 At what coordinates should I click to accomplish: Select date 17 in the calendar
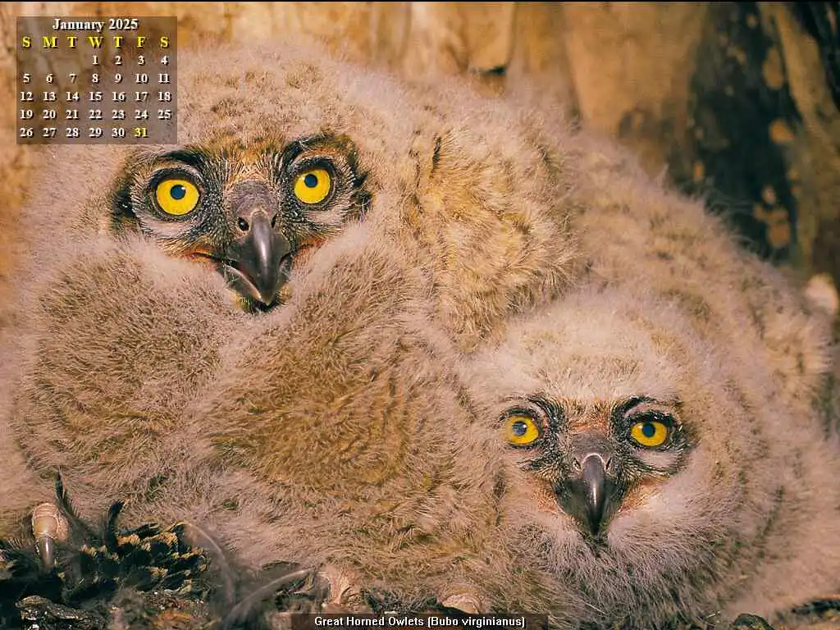point(141,97)
